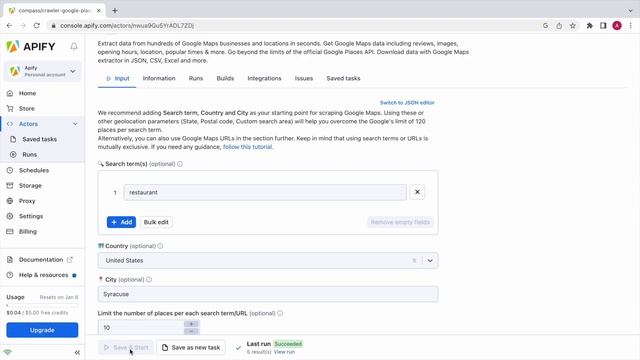Open Runs under Actors in the sidebar
The width and height of the screenshot is (640, 360).
pos(29,155)
